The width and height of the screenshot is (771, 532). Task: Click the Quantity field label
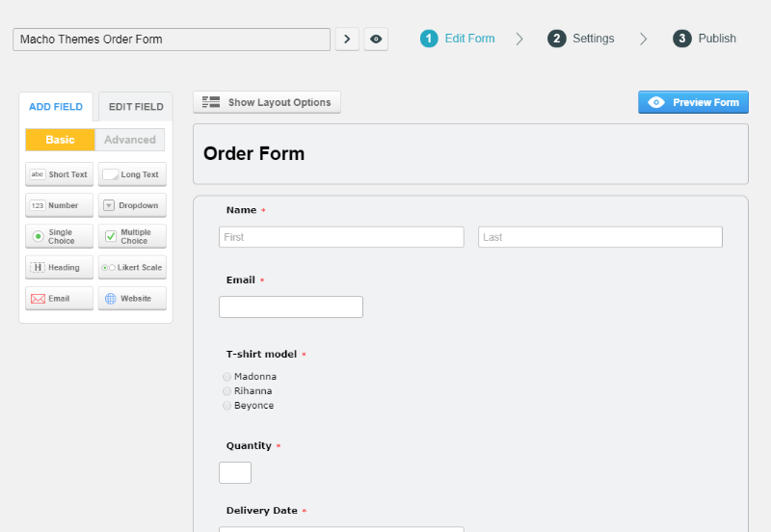tap(249, 445)
